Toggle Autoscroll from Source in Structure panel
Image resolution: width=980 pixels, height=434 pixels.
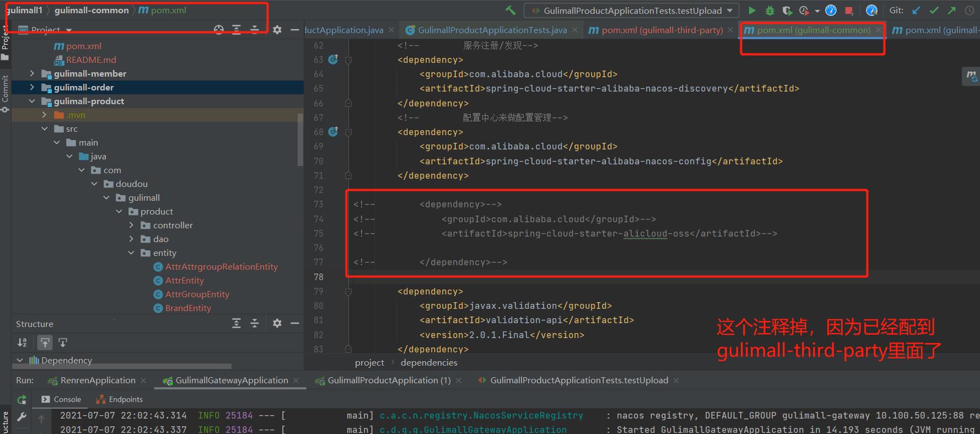point(63,342)
